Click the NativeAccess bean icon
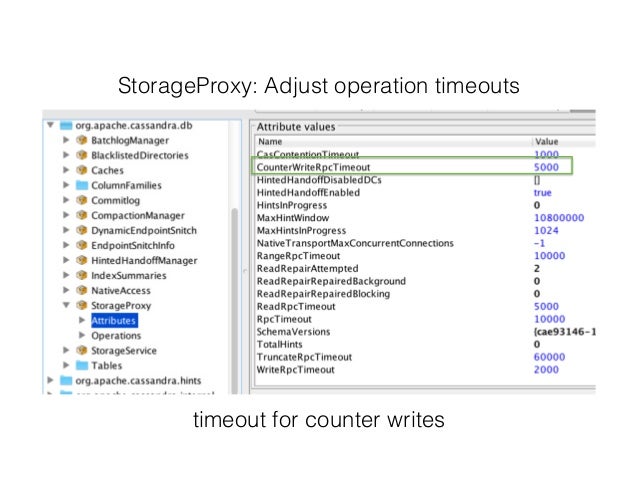The width and height of the screenshot is (638, 479). 82,291
